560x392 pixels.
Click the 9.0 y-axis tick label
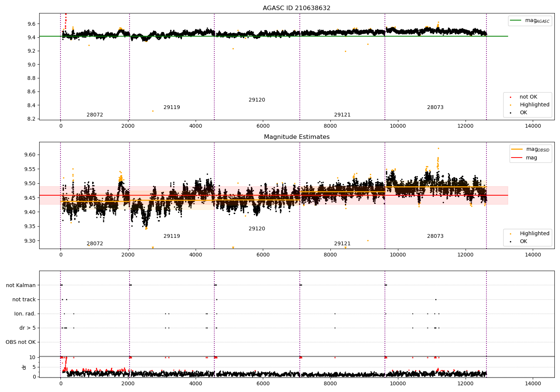31,64
